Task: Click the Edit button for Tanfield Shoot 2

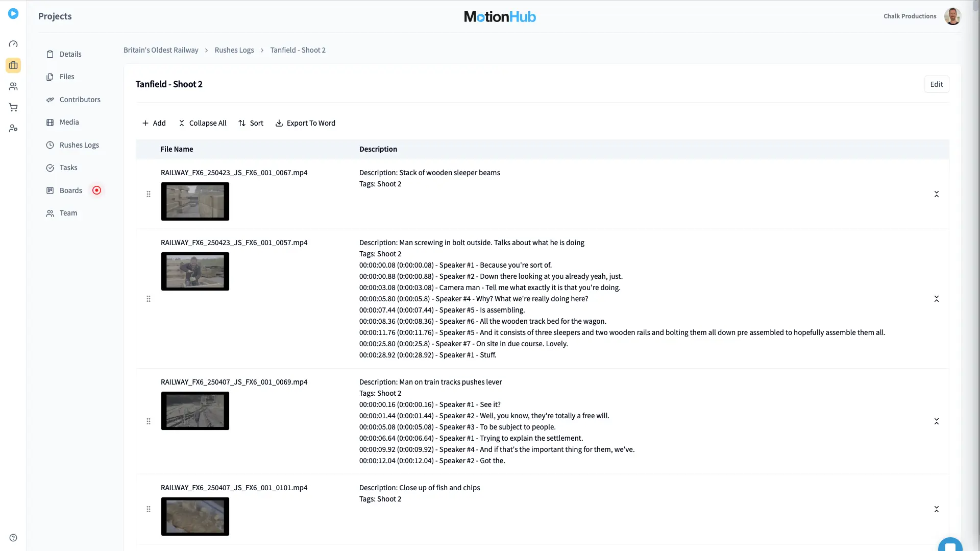Action: [937, 84]
